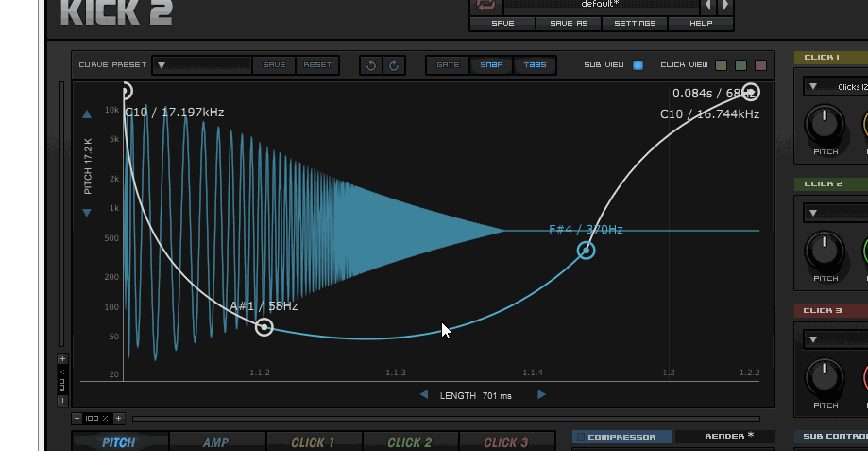Screen dimensions: 868x451
Task: Click the Save preset button
Action: [x=502, y=24]
